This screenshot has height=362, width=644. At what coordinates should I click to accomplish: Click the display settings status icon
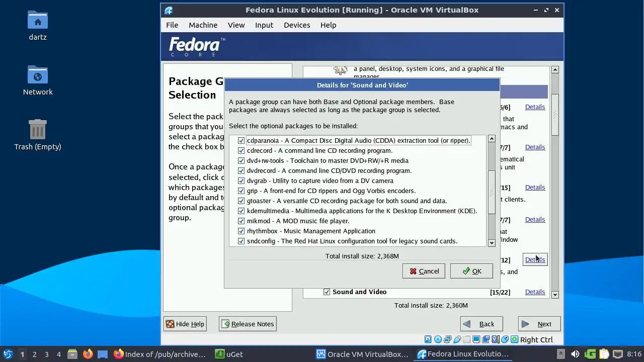tap(476, 339)
